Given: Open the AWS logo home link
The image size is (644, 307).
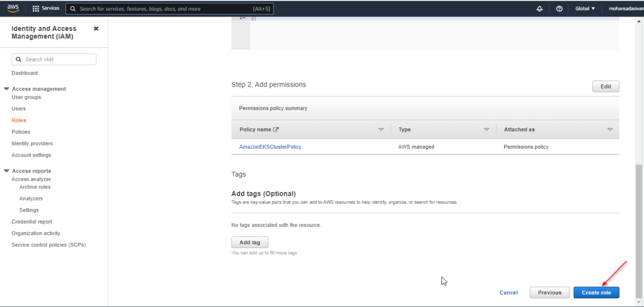Looking at the screenshot, I should coord(13,9).
